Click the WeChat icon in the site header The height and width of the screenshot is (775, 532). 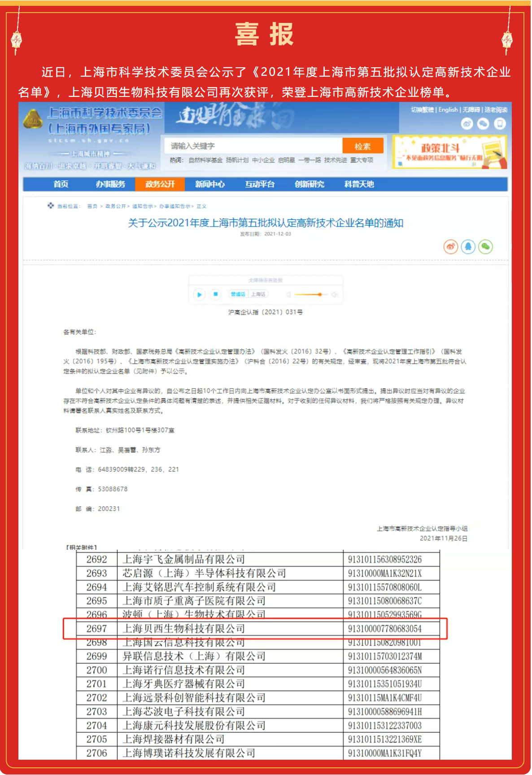[483, 124]
